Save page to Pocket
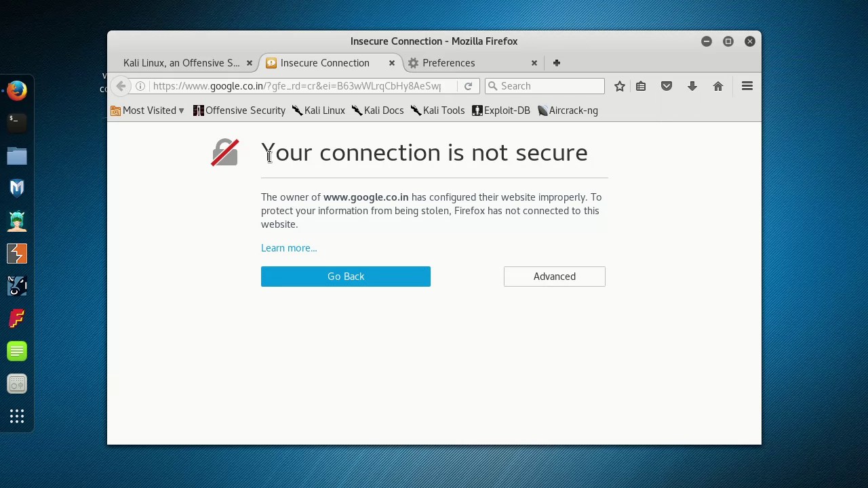Viewport: 868px width, 488px height. click(667, 86)
